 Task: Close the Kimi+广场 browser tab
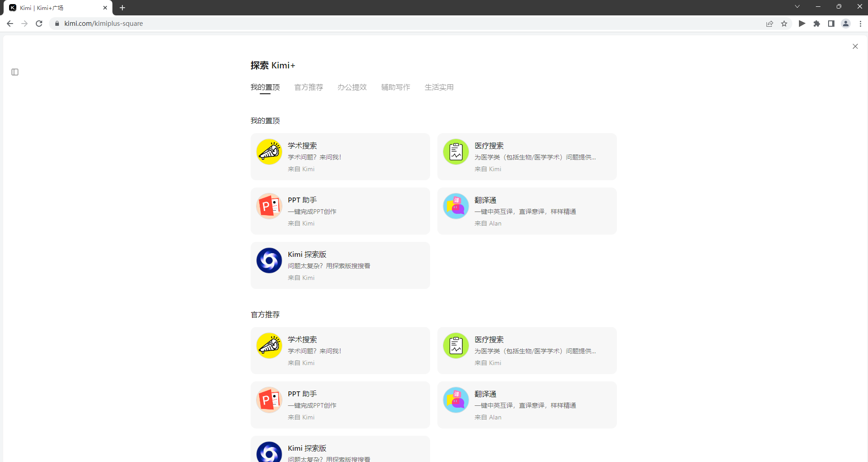(105, 8)
